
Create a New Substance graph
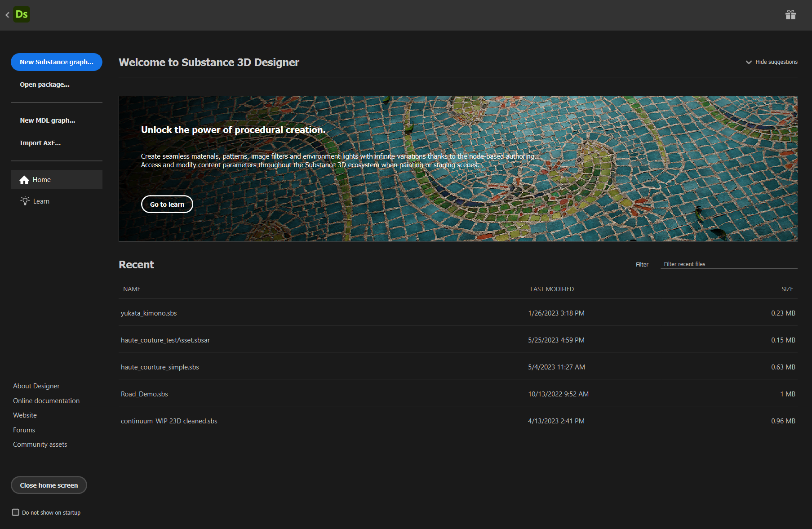coord(57,62)
